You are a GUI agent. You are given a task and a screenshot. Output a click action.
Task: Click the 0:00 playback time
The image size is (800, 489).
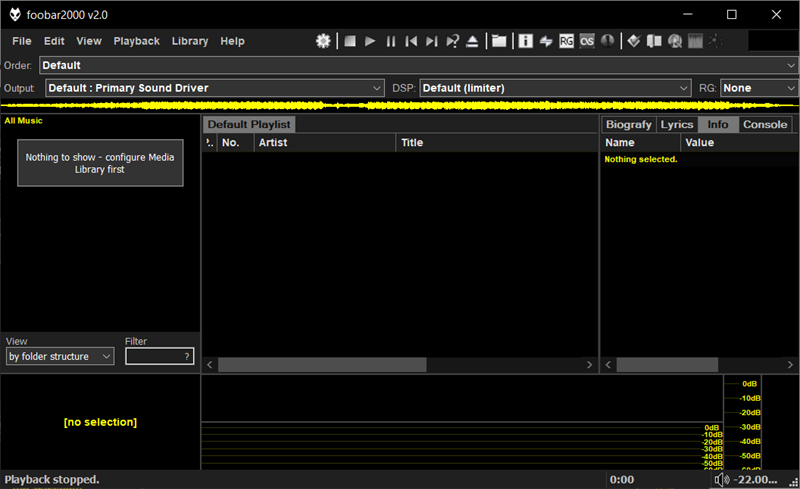(x=622, y=480)
